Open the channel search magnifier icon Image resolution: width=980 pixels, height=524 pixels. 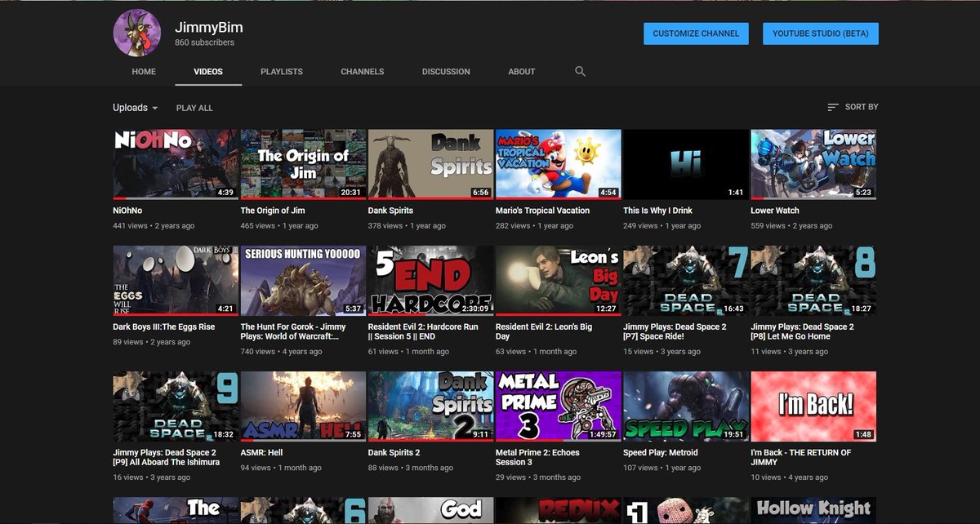pos(580,72)
